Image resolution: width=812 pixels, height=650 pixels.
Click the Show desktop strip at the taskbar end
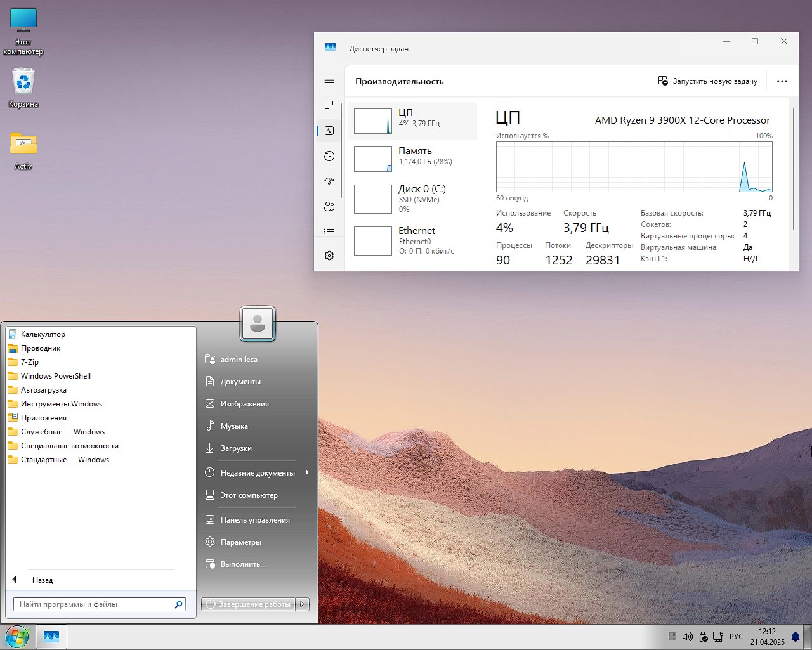click(x=809, y=637)
